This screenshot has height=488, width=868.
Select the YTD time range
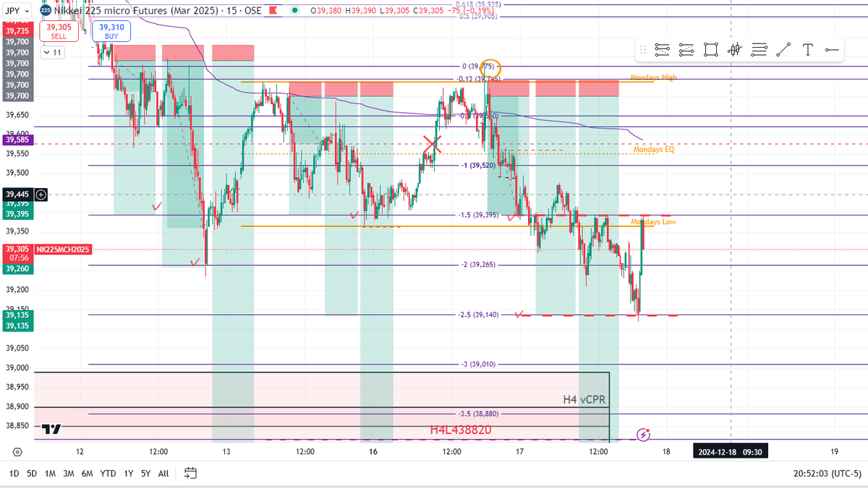click(x=108, y=474)
